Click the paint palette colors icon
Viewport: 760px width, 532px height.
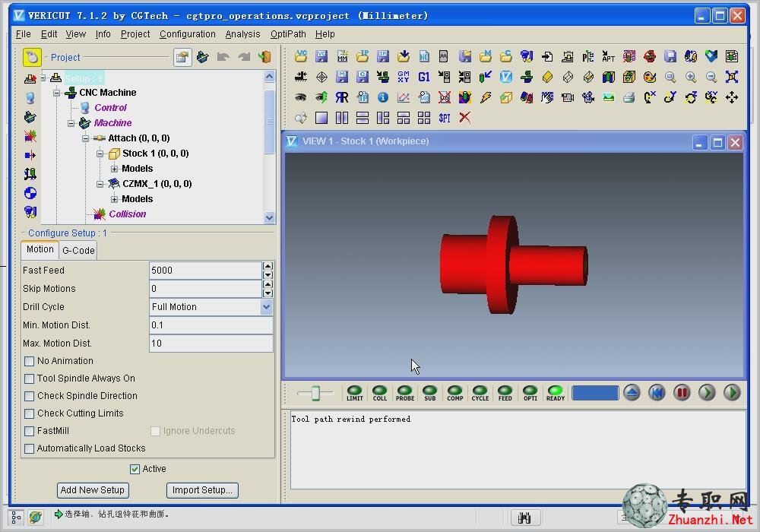650,77
